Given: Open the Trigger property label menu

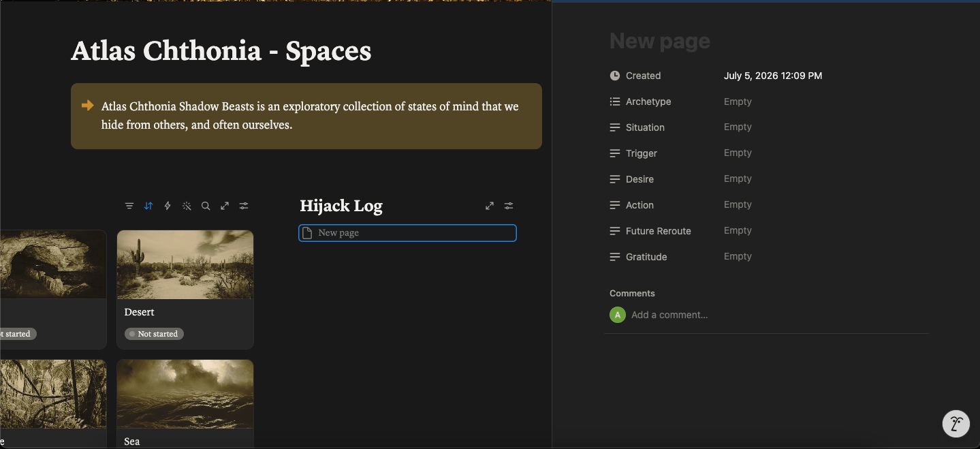Looking at the screenshot, I should pyautogui.click(x=642, y=153).
